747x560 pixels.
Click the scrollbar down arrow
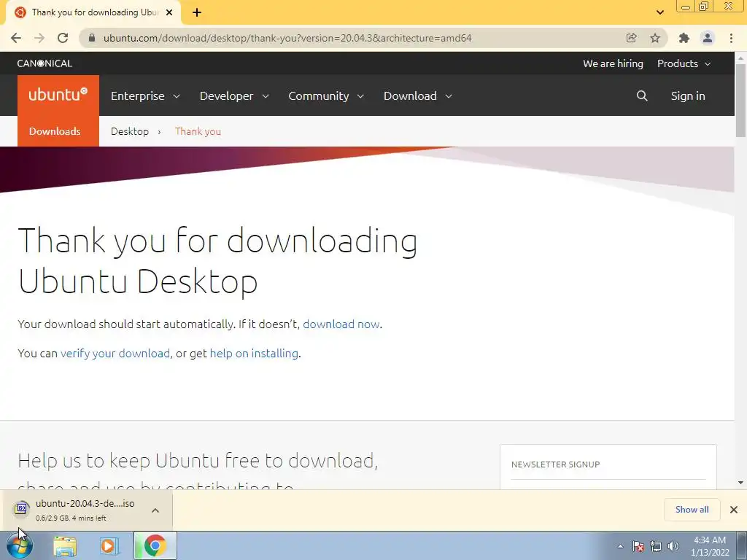coord(740,483)
